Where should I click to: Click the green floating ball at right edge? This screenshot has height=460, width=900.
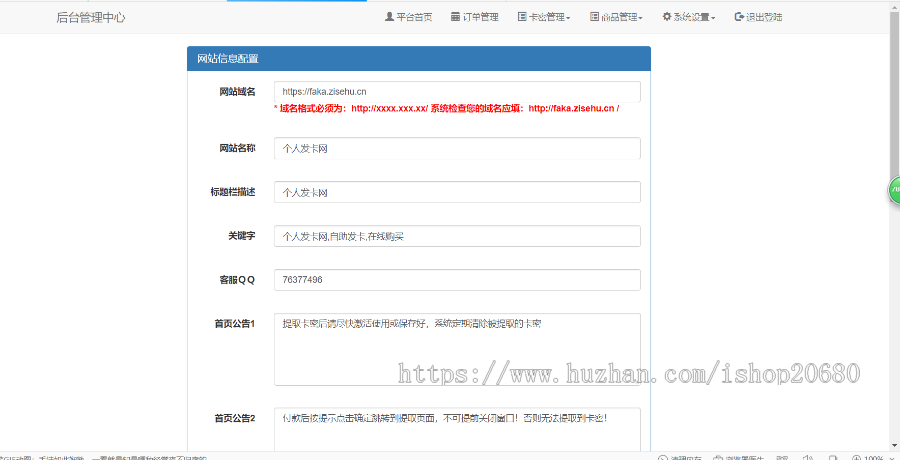[894, 190]
